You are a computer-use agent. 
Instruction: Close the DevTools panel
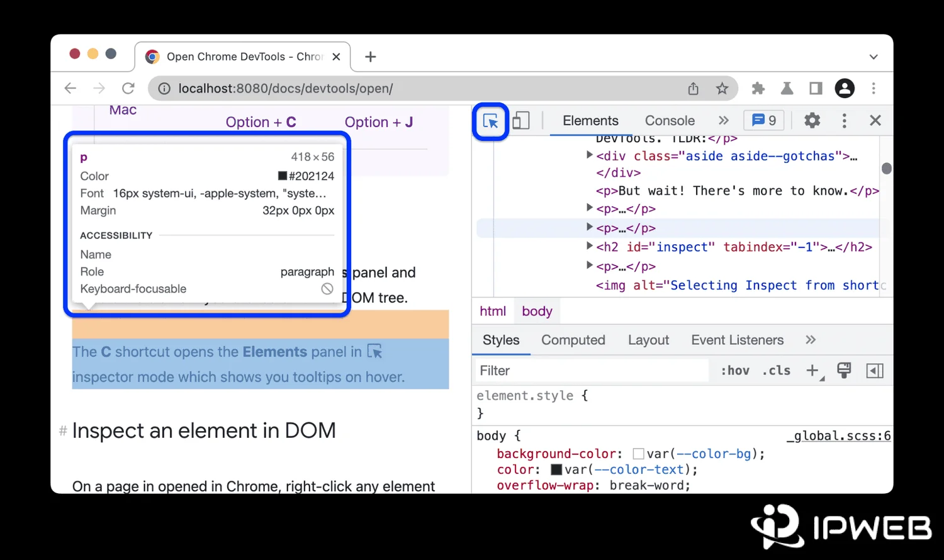[875, 120]
